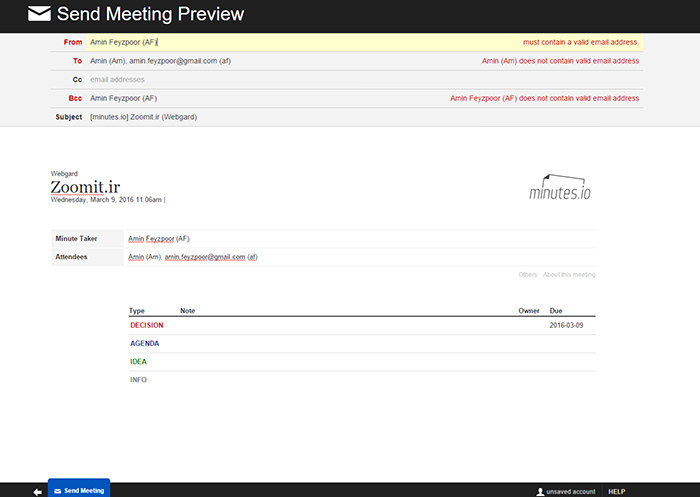Image resolution: width=700 pixels, height=497 pixels.
Task: Click 'must contain a valid email address' error
Action: [581, 42]
